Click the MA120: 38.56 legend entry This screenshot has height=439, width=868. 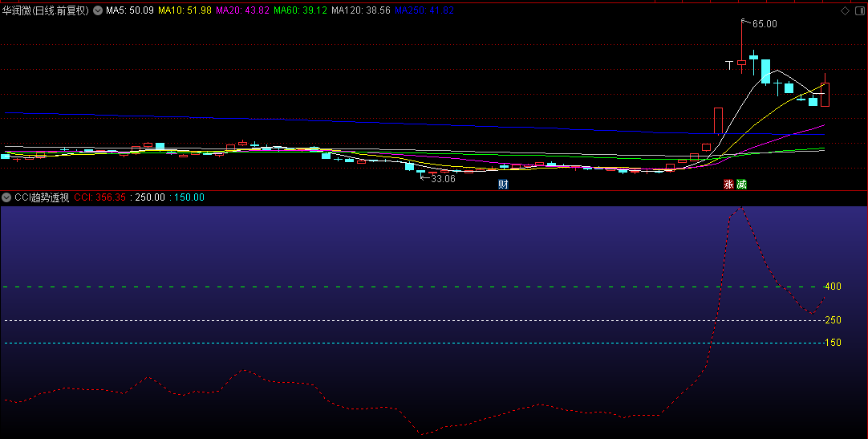click(x=360, y=10)
